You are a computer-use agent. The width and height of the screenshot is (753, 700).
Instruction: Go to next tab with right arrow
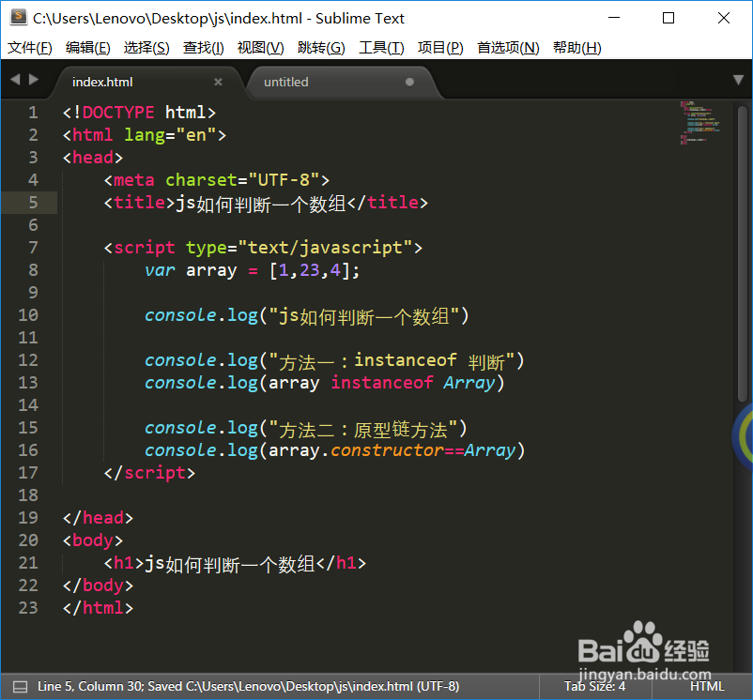coord(34,79)
